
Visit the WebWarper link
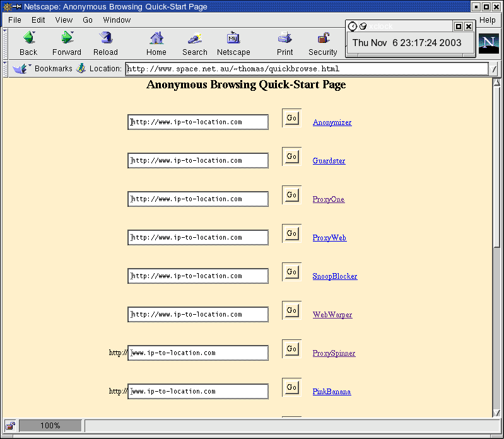coord(332,315)
